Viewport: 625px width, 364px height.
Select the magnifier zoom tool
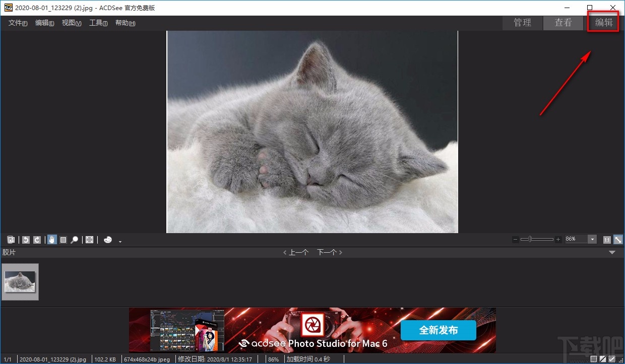(x=74, y=240)
